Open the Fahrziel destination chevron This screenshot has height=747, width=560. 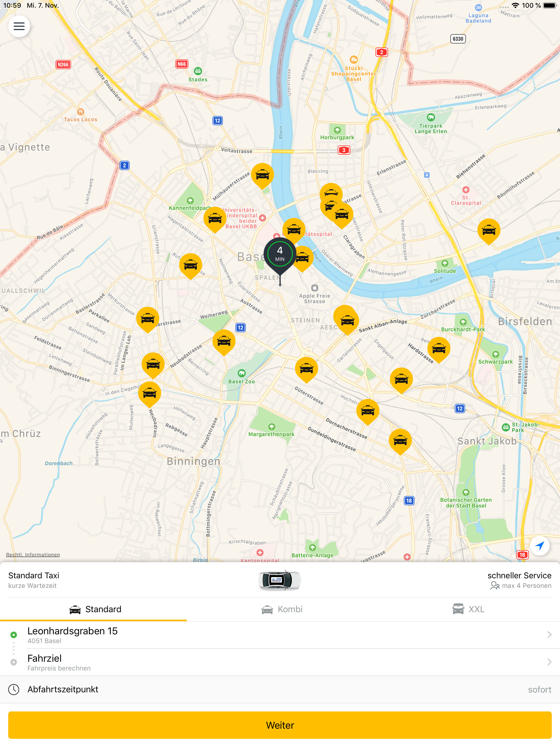[x=549, y=662]
